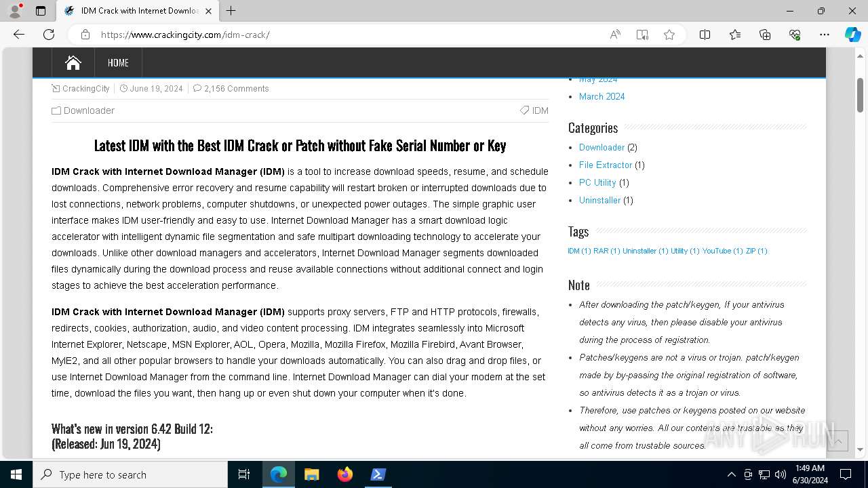Select the RAR (1) tag
The height and width of the screenshot is (488, 868).
coord(606,251)
